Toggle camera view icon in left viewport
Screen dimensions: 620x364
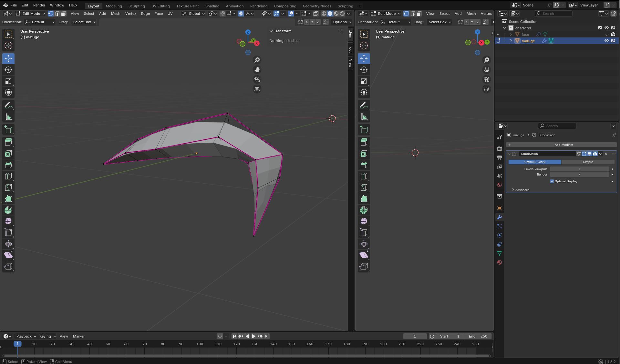257,79
